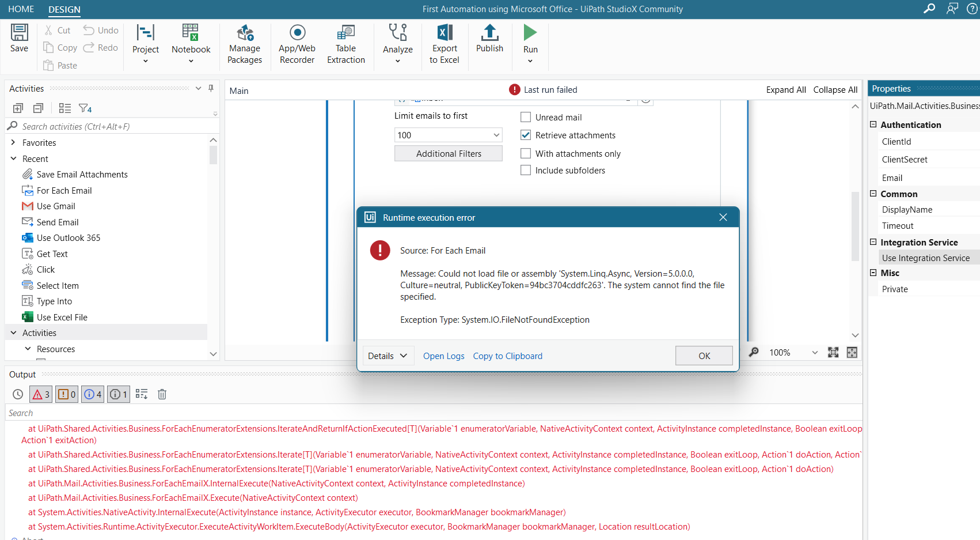
Task: Save the project with the Save icon
Action: point(19,38)
